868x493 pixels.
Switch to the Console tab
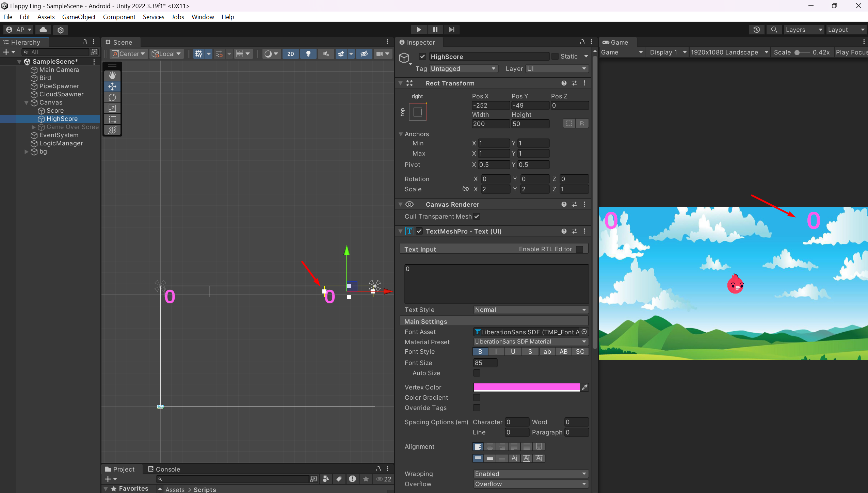pyautogui.click(x=164, y=469)
